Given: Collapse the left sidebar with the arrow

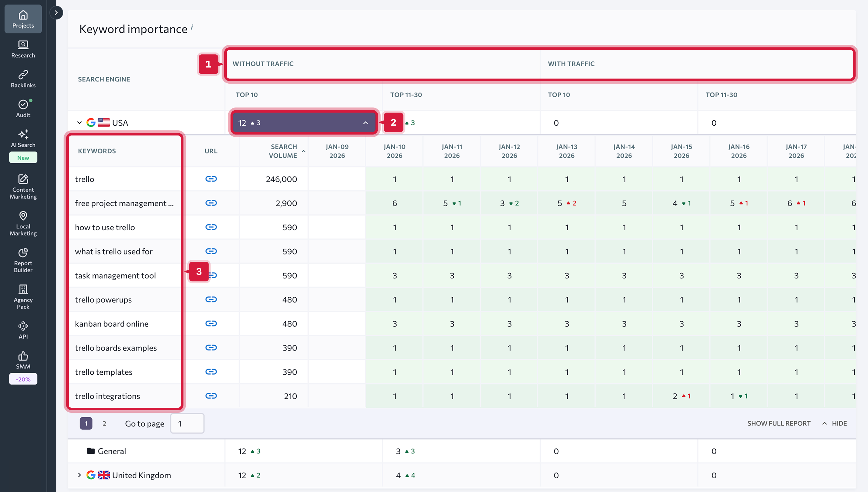Looking at the screenshot, I should [x=56, y=12].
